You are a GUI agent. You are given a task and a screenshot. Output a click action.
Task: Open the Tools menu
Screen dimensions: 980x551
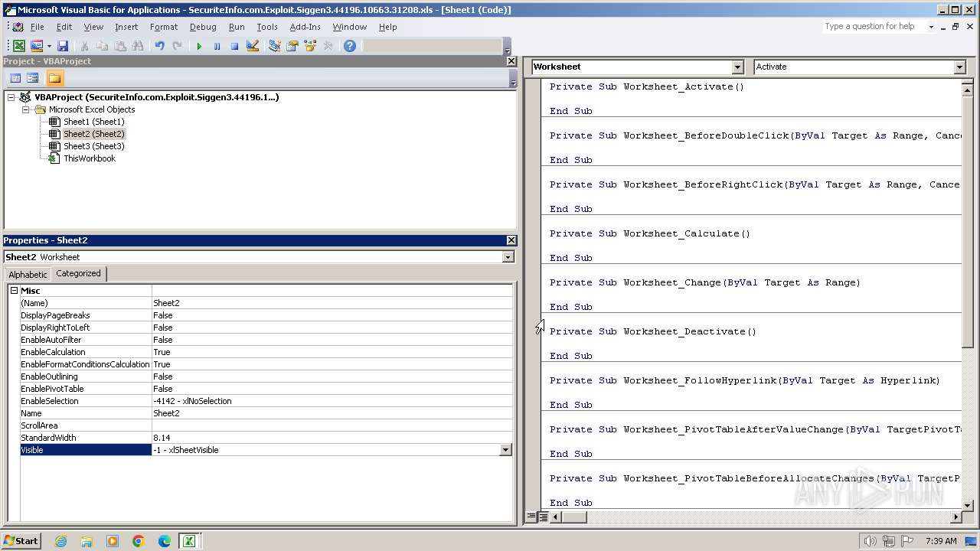click(x=267, y=27)
